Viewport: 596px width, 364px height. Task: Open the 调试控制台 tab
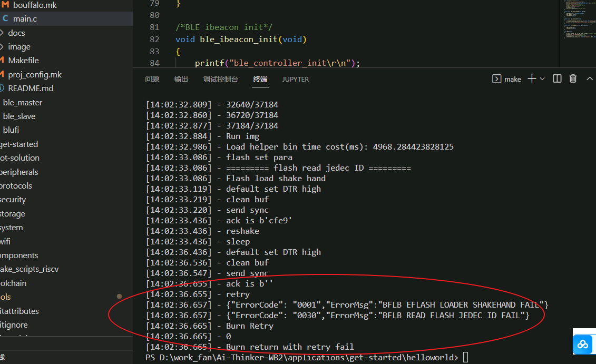pyautogui.click(x=221, y=79)
